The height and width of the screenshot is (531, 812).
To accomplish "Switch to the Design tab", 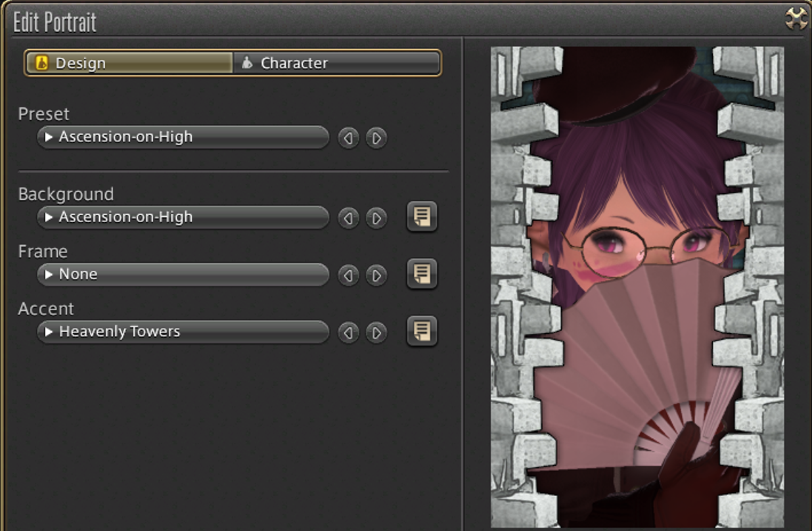I will point(129,63).
